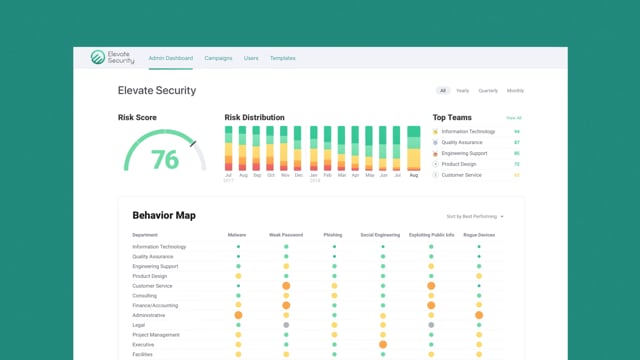Select the Consulting department row

318,296
